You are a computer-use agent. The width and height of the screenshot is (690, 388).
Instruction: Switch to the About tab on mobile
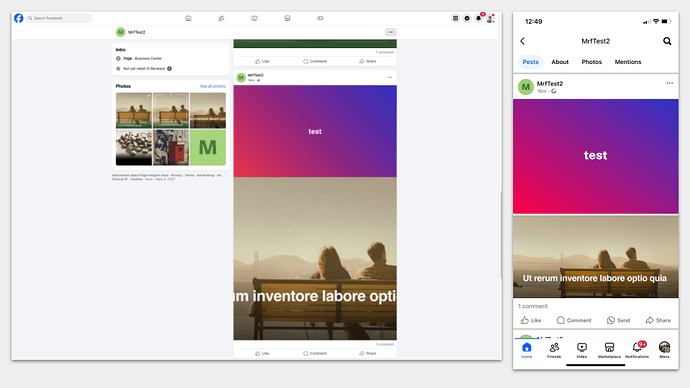pyautogui.click(x=560, y=62)
